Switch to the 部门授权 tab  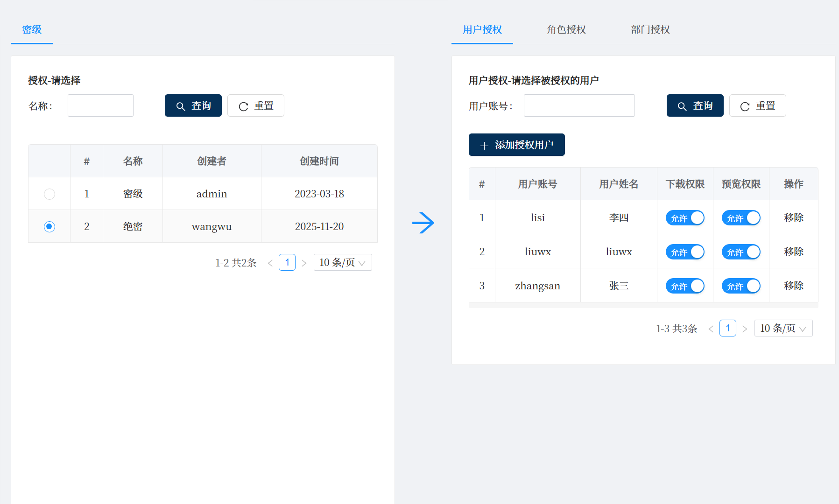(650, 30)
